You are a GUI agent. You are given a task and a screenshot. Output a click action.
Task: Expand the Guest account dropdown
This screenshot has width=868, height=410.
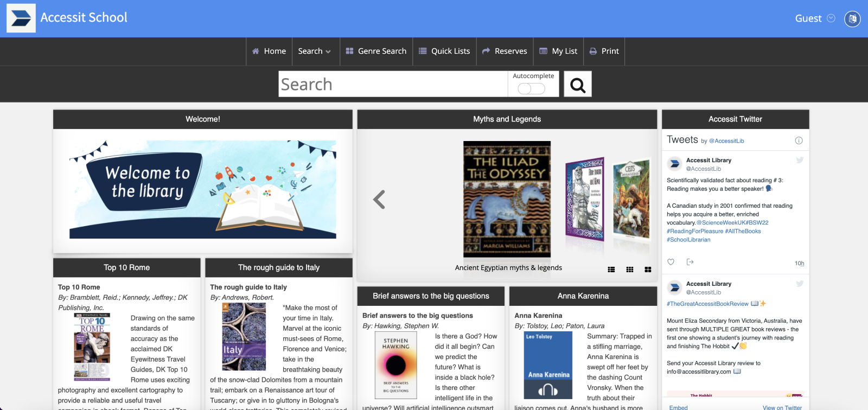815,18
